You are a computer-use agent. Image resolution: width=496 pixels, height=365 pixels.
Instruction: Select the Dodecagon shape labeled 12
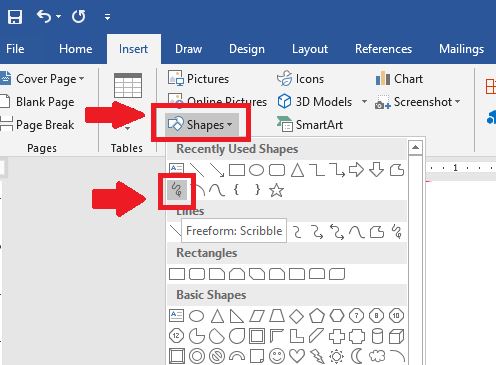pos(176,336)
